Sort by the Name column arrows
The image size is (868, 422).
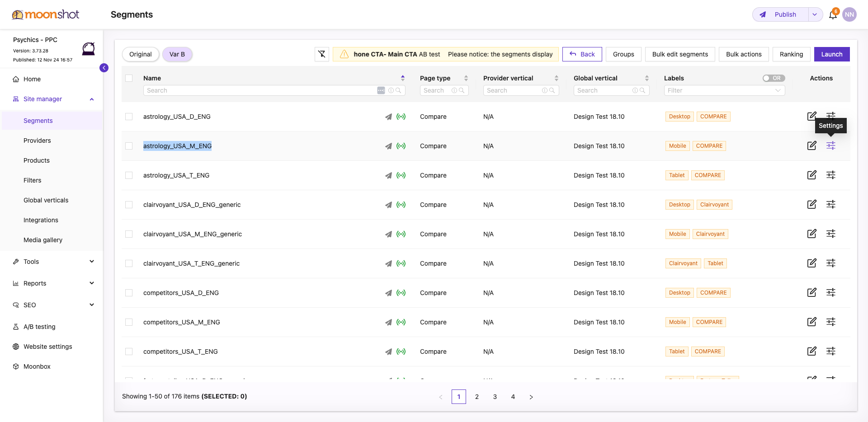(x=403, y=78)
